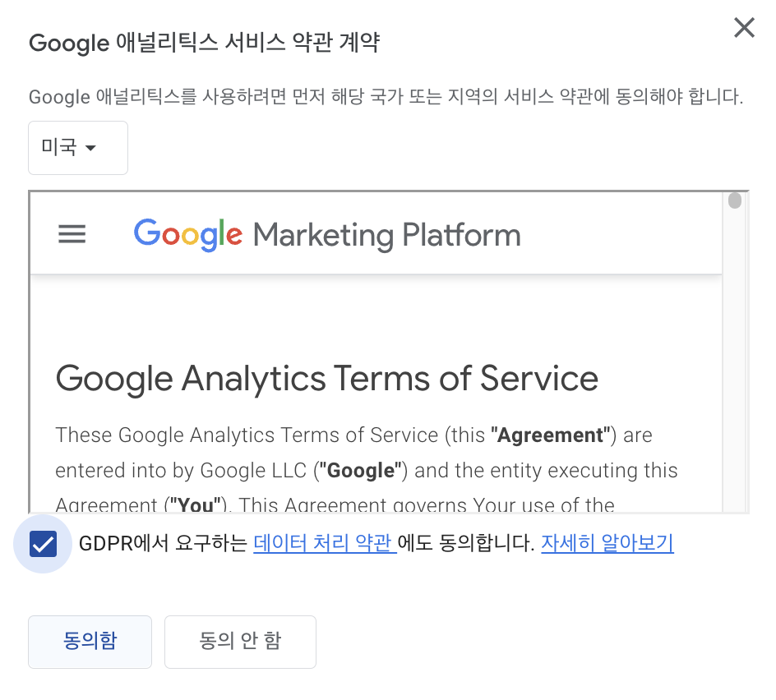Image resolution: width=776 pixels, height=700 pixels.
Task: Open the hamburger menu in Marketing Platform header
Action: 72,234
